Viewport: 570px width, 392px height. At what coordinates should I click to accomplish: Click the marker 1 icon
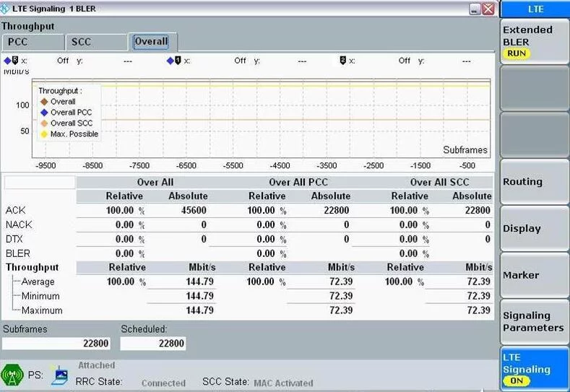[178, 61]
